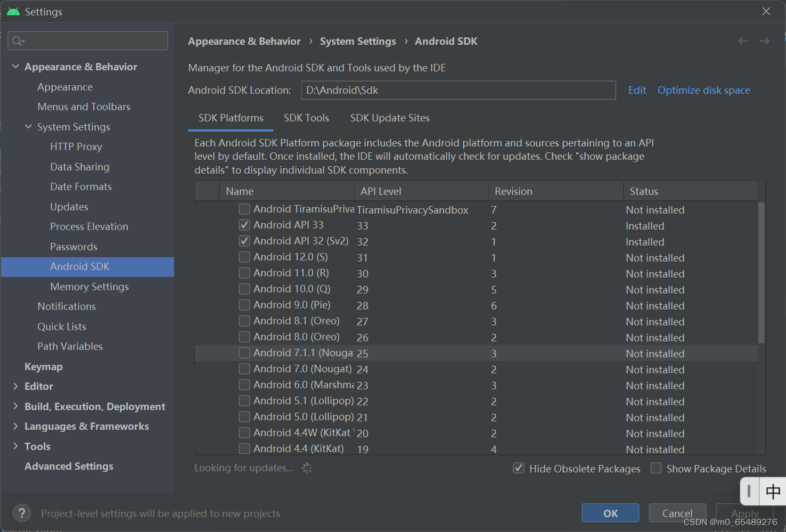Click the Apply button
The image size is (786, 532).
pos(744,513)
